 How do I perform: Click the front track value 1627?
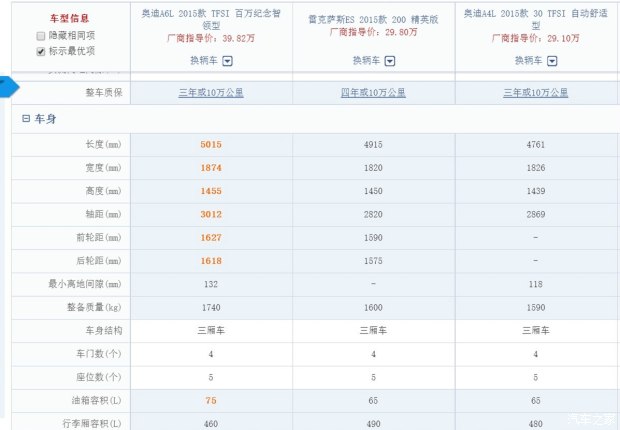[x=211, y=238]
